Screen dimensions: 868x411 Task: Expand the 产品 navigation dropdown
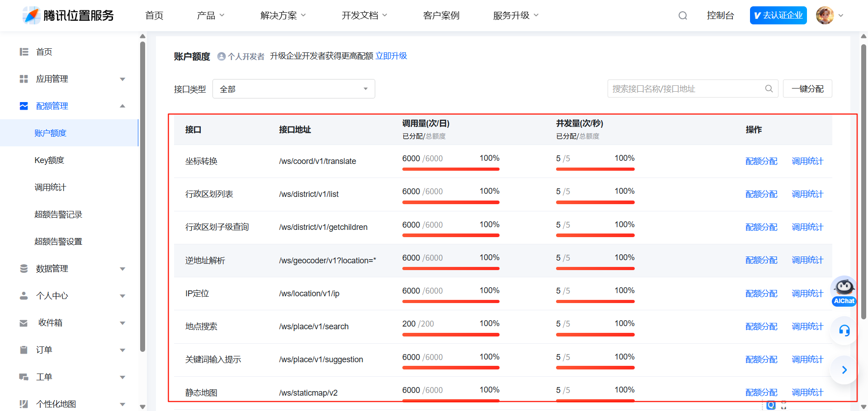coord(211,15)
